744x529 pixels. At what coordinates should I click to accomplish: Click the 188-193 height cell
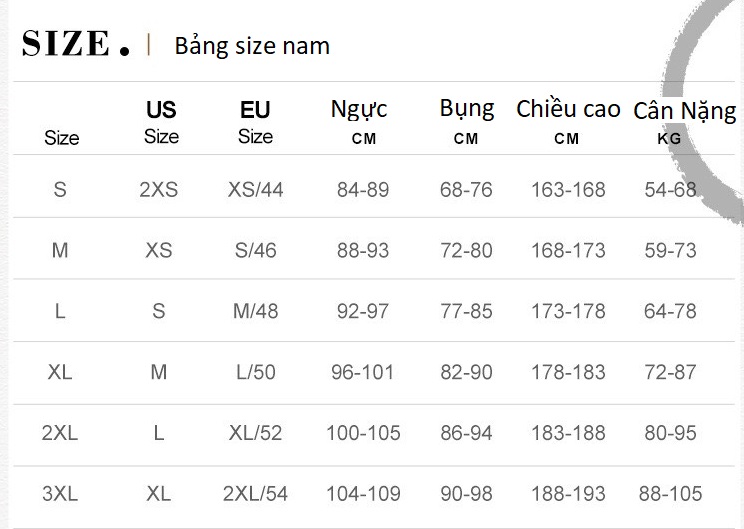(x=568, y=494)
